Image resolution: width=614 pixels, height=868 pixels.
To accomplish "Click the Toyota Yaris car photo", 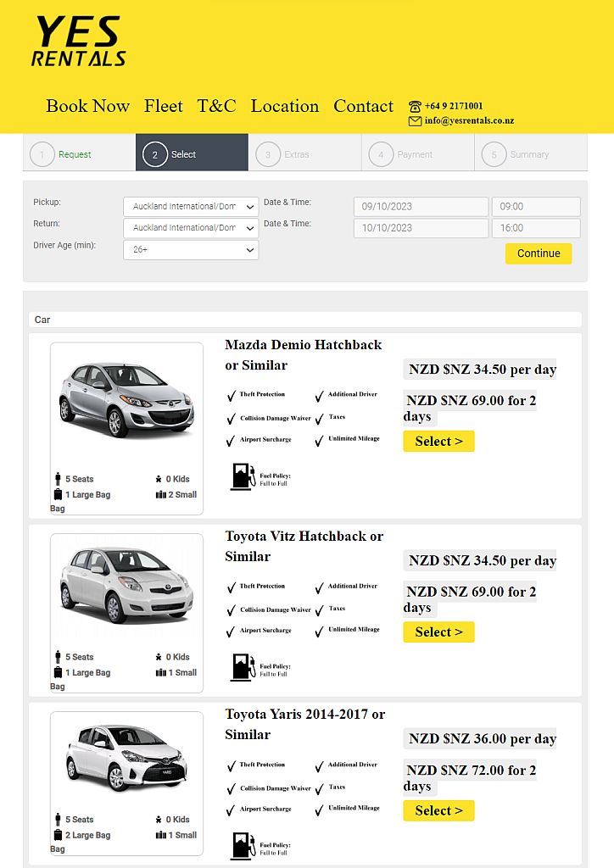I will (126, 757).
